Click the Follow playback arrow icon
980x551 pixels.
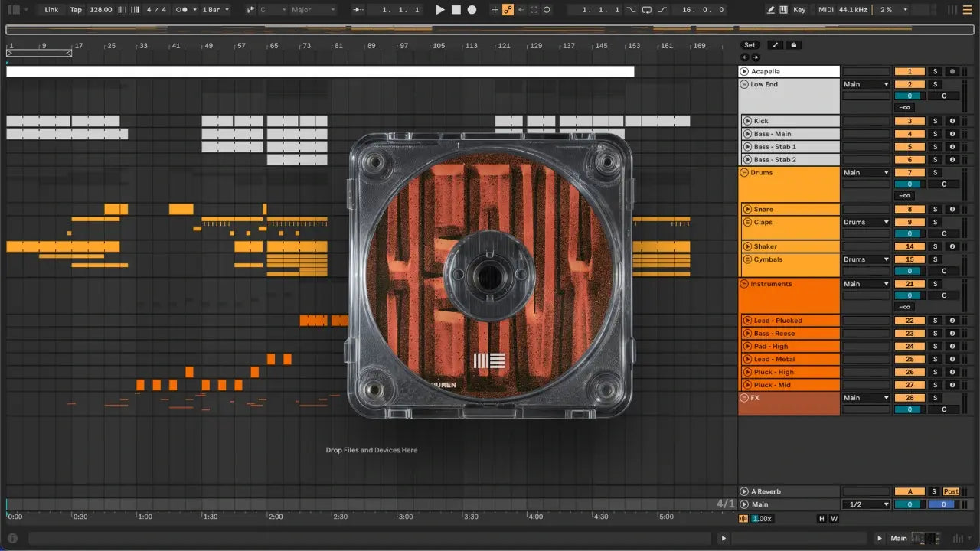(x=359, y=10)
